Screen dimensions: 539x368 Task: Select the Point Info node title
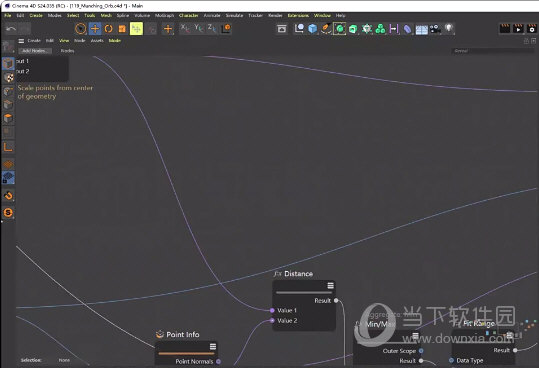tap(183, 335)
